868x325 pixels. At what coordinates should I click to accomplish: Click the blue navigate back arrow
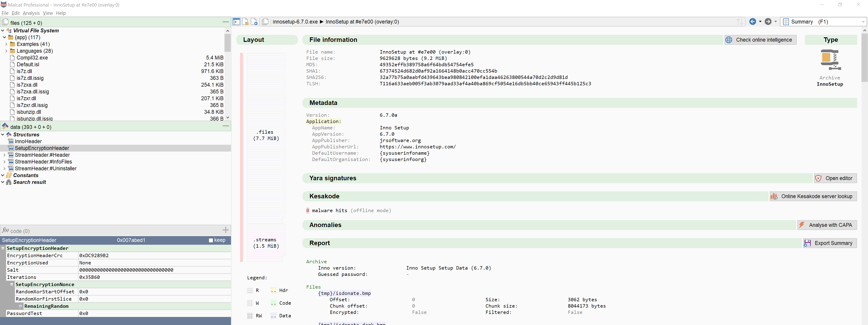coord(752,21)
